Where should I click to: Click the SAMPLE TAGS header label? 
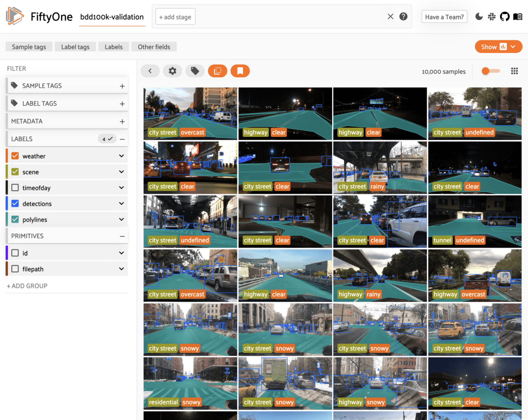tap(42, 86)
